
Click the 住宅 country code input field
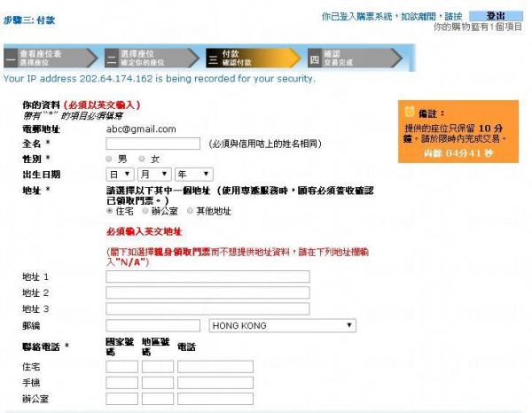point(121,367)
